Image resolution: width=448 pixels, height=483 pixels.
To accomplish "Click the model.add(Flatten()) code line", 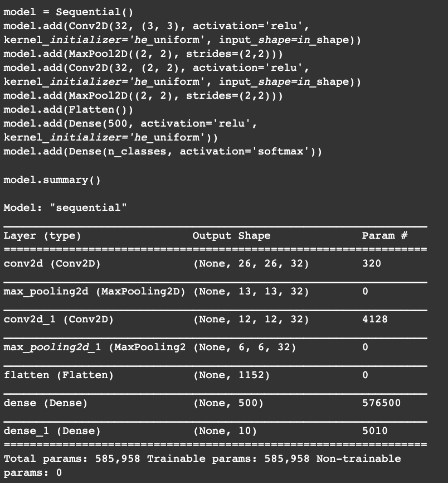I will pos(69,110).
